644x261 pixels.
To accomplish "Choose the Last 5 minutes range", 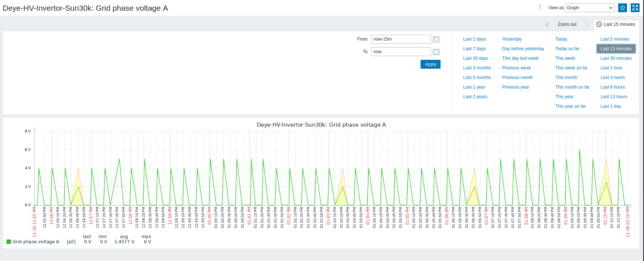I will 614,39.
